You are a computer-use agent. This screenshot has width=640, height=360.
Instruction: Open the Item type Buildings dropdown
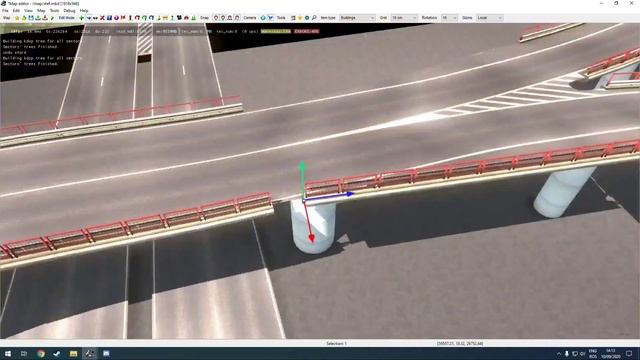tap(357, 18)
